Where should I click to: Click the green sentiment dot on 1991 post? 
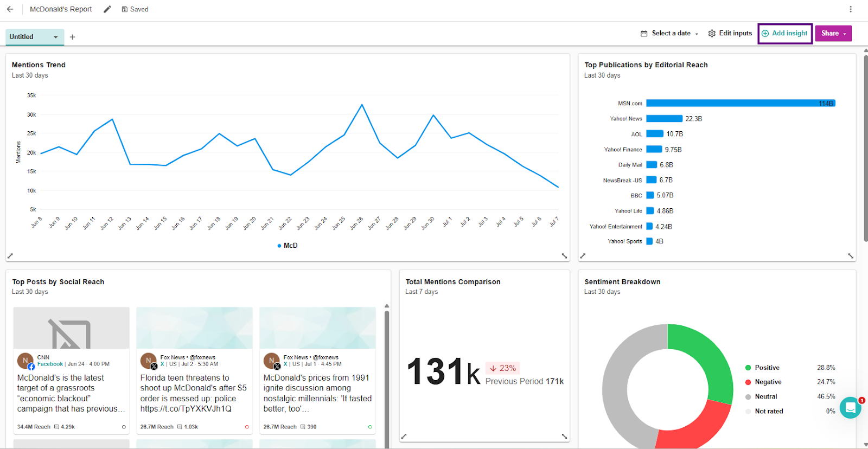370,427
